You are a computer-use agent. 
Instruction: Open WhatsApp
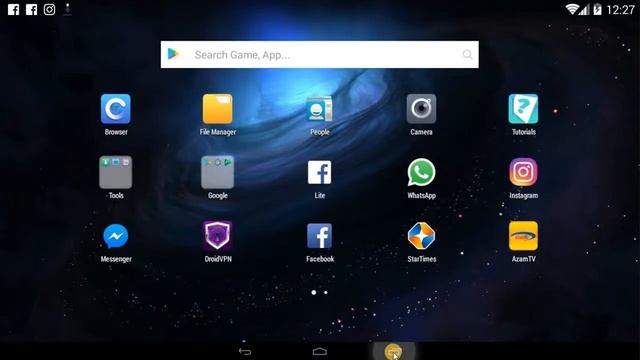(421, 172)
